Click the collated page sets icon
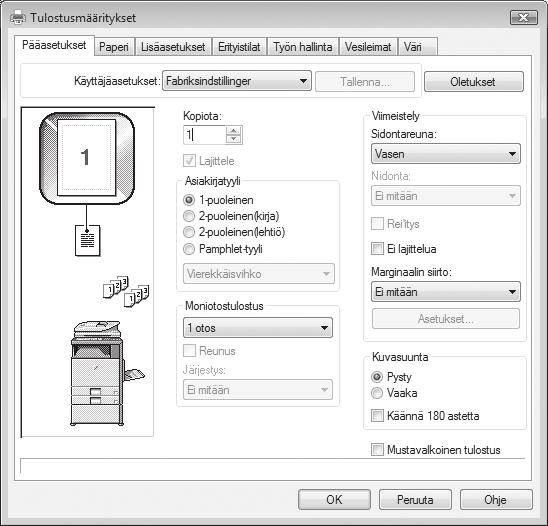The height and width of the screenshot is (526, 548). coord(126,291)
